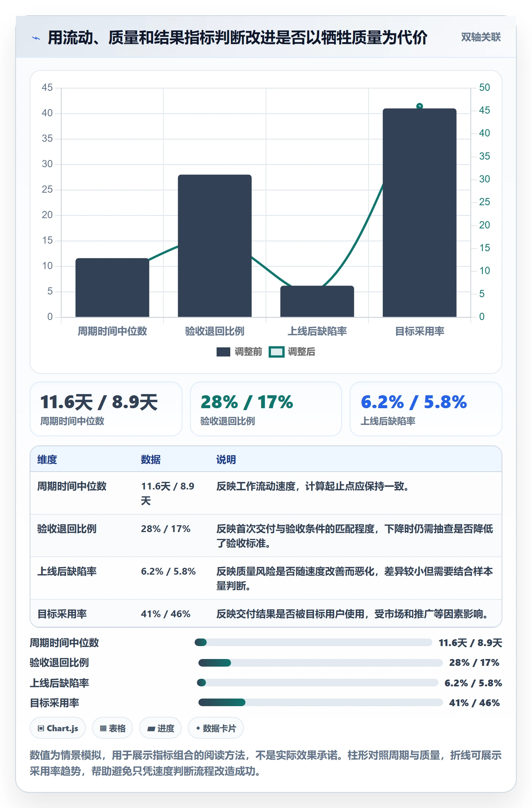Click the 28% / 17% data card
Viewport: 532px width, 808px height.
point(266,409)
